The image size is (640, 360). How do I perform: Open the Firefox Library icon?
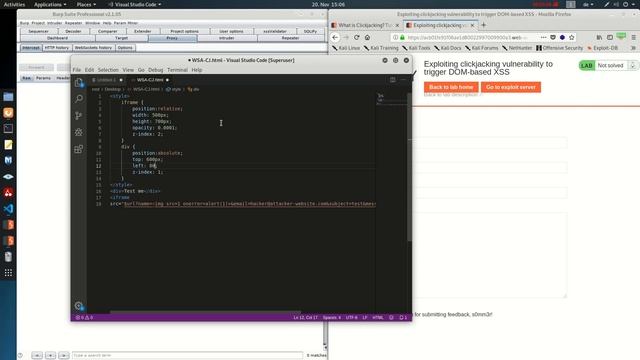599,37
